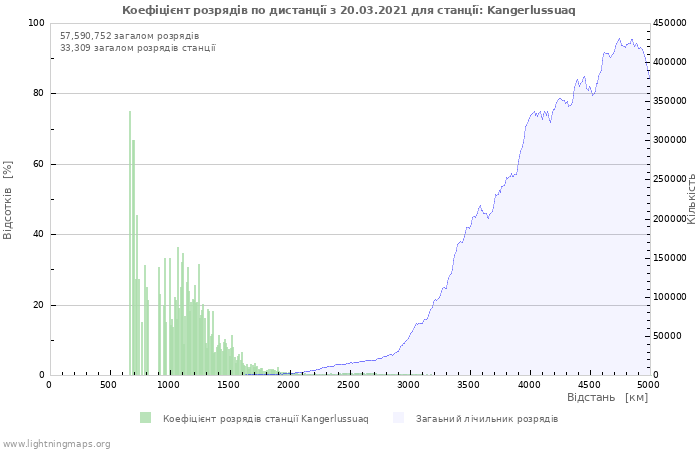Click the 'Відсотків [%]' left axis label

pos(9,199)
